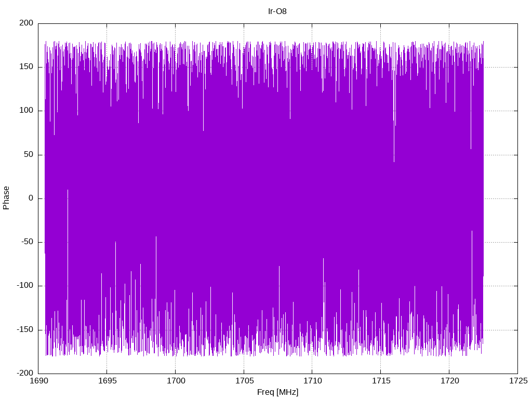Click the y-axis tick label '200'
The width and height of the screenshot is (532, 399).
coord(26,23)
